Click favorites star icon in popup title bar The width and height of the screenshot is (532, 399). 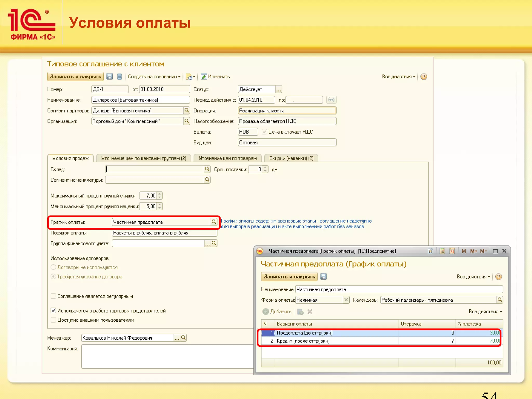[430, 251]
